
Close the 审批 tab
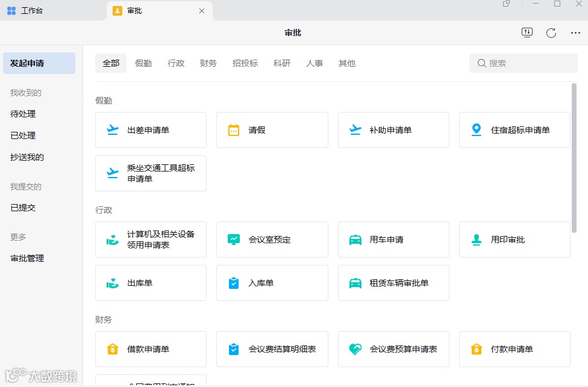[202, 11]
